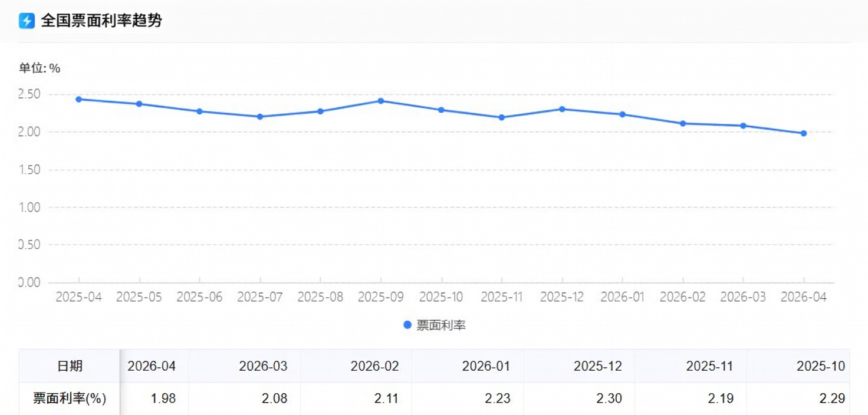
Task: Click the 2026-03 axis label
Action: pyautogui.click(x=744, y=297)
